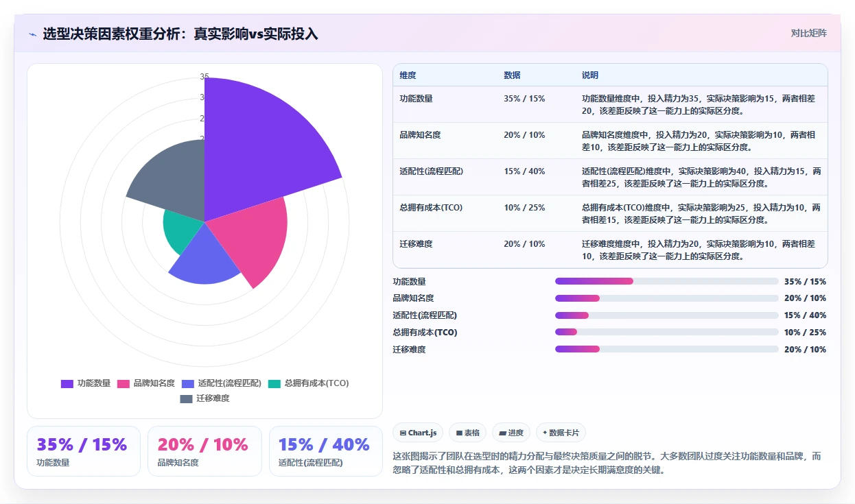Open the 适配性(流程匹配) data card
This screenshot has width=855, height=504.
tap(326, 451)
